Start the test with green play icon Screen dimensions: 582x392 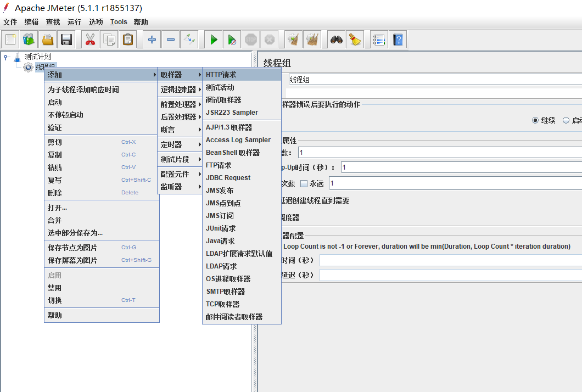click(214, 40)
